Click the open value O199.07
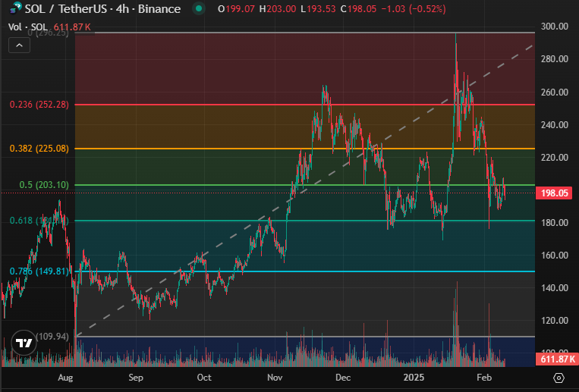This screenshot has width=579, height=392. pos(236,9)
